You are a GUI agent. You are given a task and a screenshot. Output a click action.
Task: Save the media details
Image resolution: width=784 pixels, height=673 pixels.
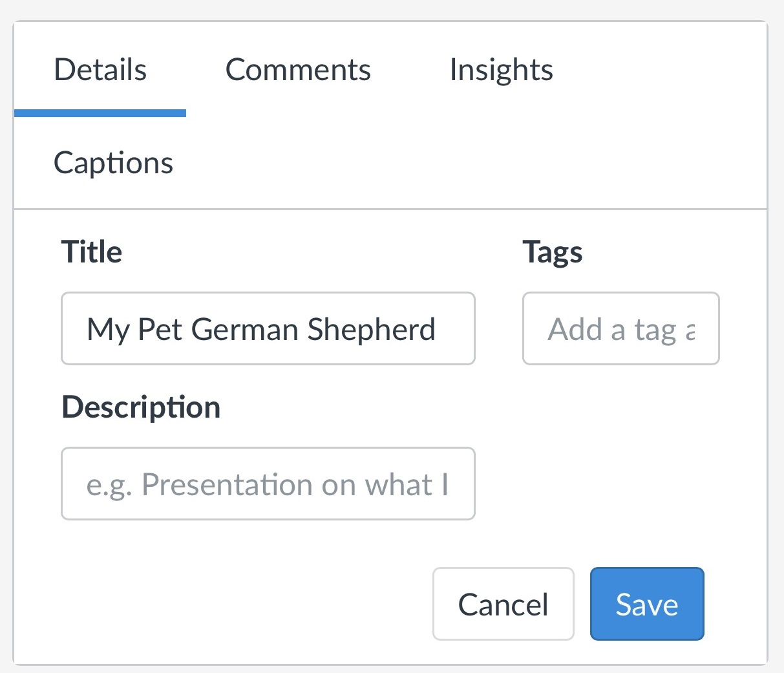pos(646,604)
